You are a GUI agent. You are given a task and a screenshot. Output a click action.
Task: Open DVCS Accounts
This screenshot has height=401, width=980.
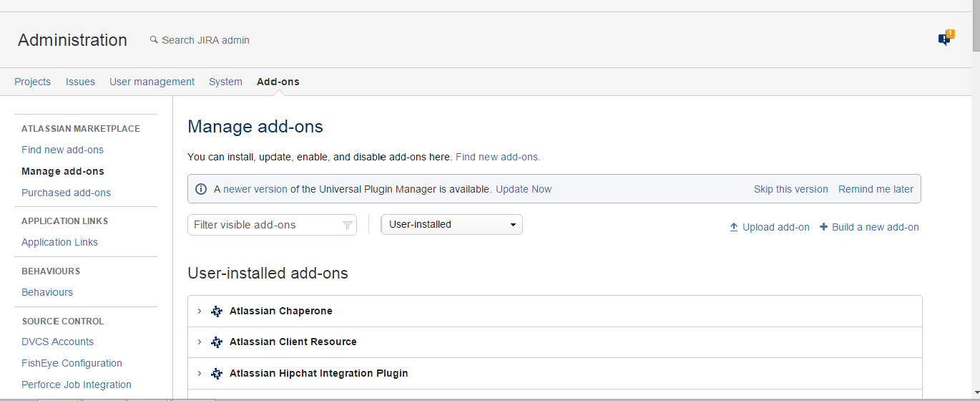pos(57,342)
